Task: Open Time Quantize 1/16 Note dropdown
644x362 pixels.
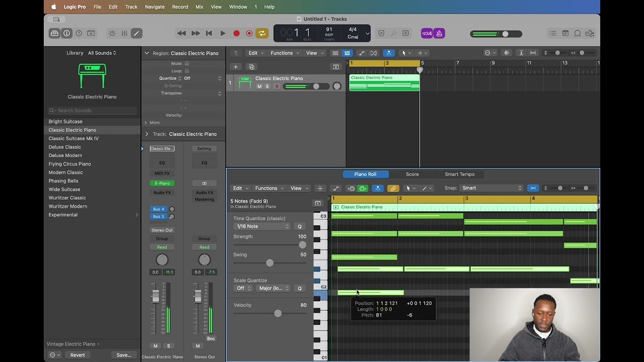Action: click(x=263, y=226)
